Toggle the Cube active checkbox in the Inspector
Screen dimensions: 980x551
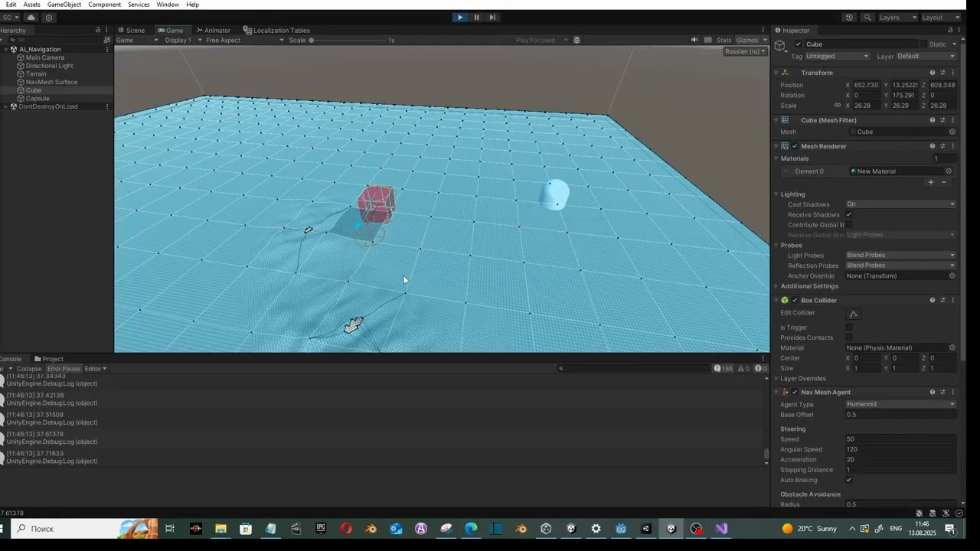point(799,44)
